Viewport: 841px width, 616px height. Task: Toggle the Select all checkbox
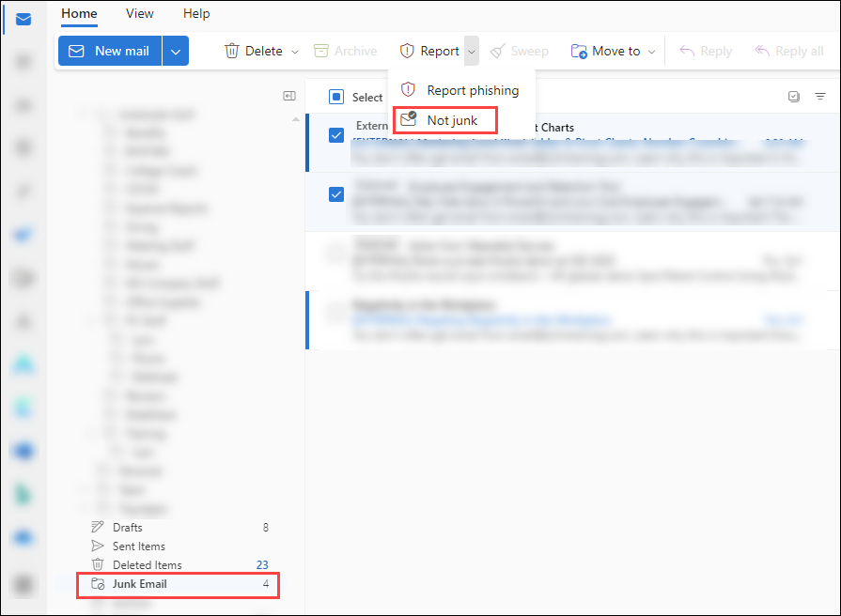[x=336, y=97]
